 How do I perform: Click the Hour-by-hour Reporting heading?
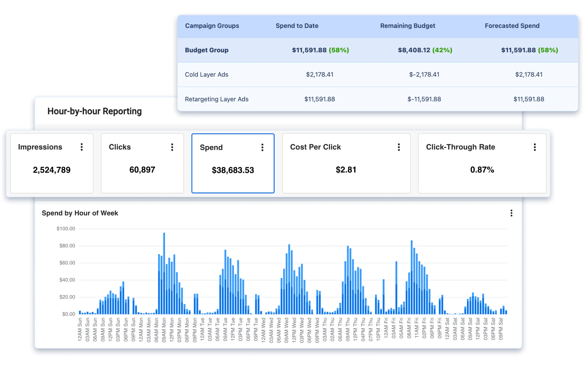click(x=95, y=111)
